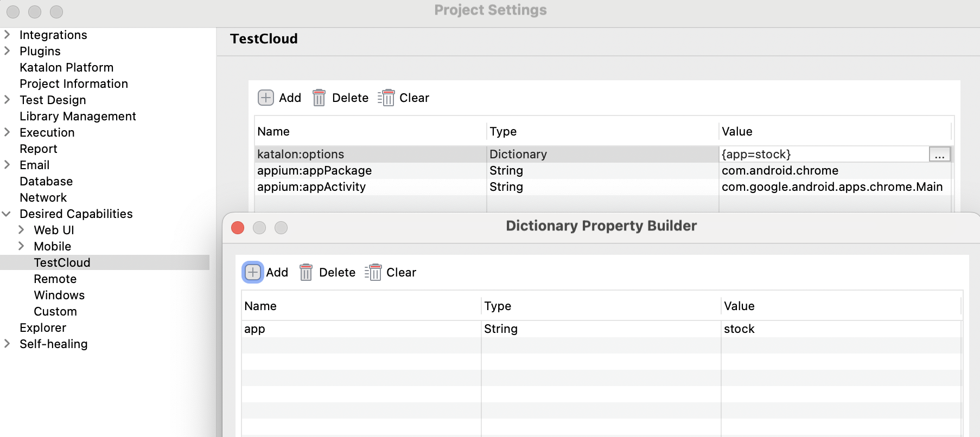The height and width of the screenshot is (437, 980).
Task: Click Value column header in Dictionary builder table
Action: pyautogui.click(x=842, y=306)
